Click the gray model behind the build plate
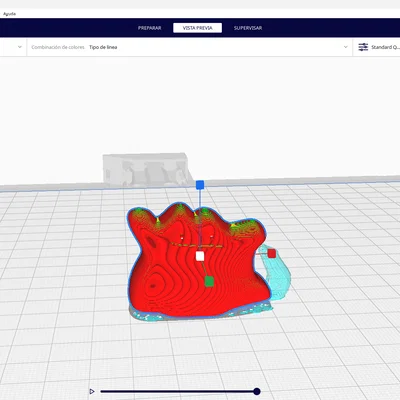The height and width of the screenshot is (400, 400). [x=147, y=169]
